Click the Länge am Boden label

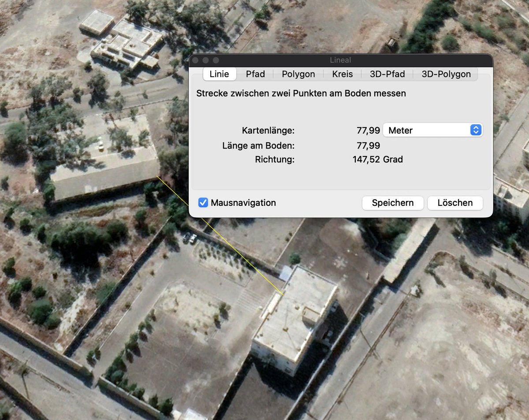(x=258, y=145)
